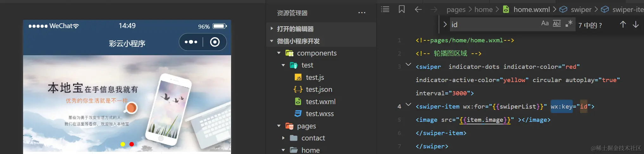Click the swiper breadcrumb item
The image size is (644, 154).
[581, 9]
